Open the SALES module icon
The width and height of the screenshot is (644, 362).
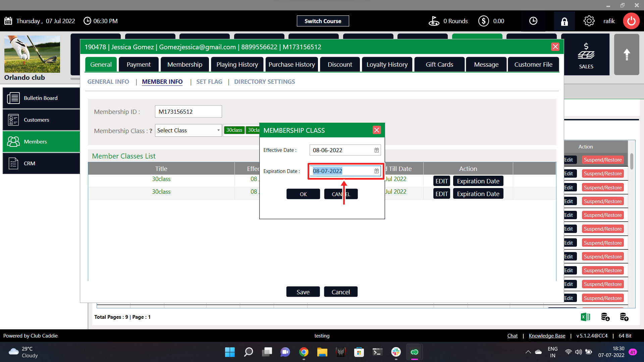tap(586, 55)
